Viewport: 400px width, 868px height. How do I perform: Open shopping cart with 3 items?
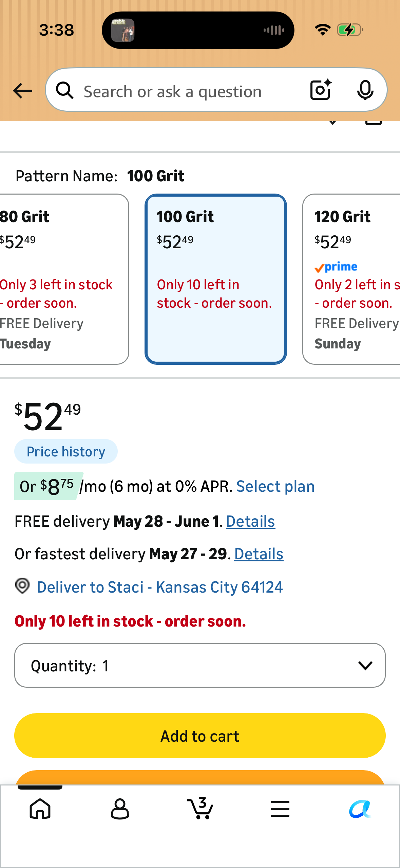point(200,808)
